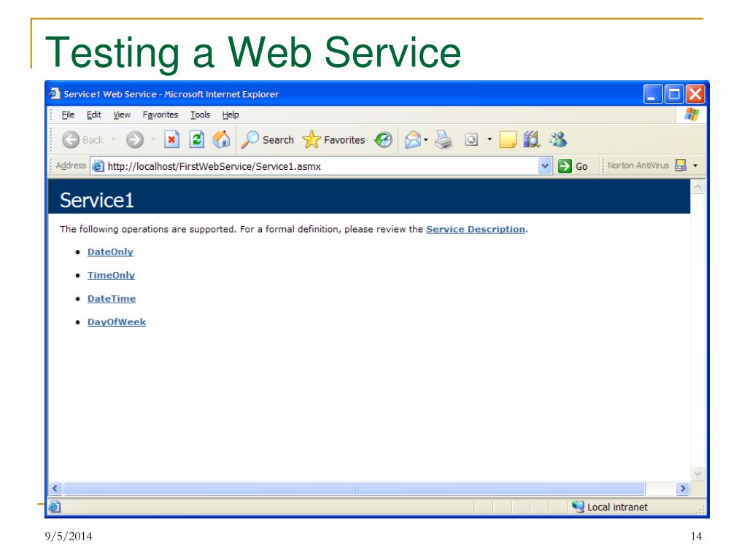Viewport: 747px width, 560px height.
Task: Close the Internet Explorer window
Action: [x=695, y=94]
